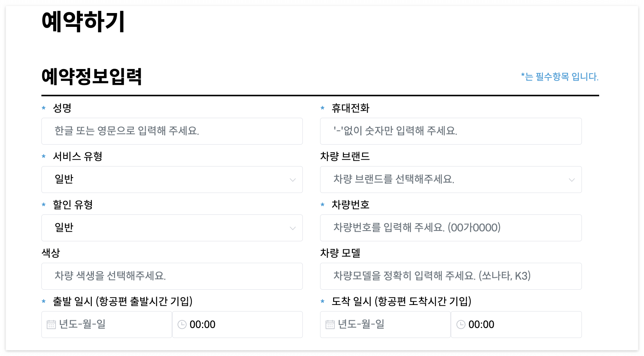Screen dimensions: 644x356
Task: Expand the 할인 유형 dropdown chevron
Action: (292, 228)
